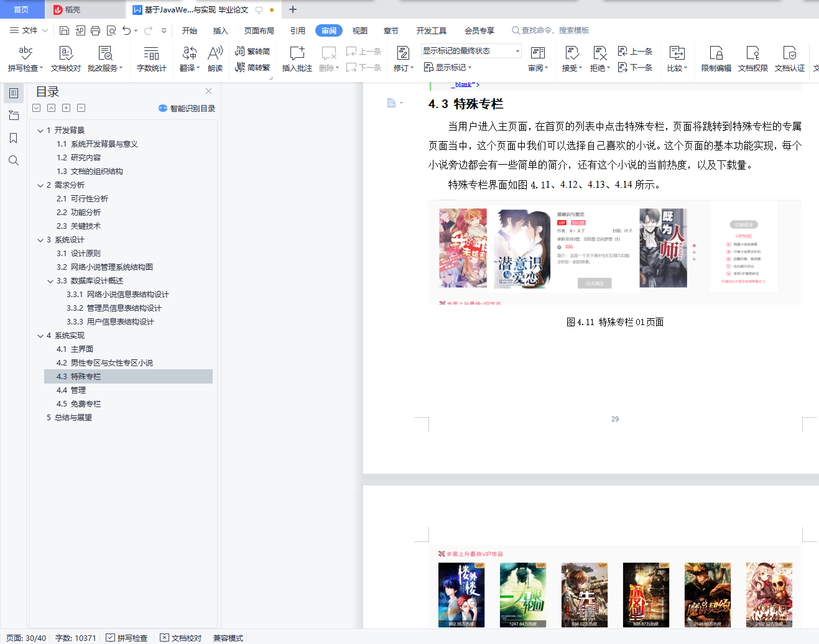Screen dimensions: 819x644
Task: Run 拼写检查 spell check icon
Action: point(25,59)
